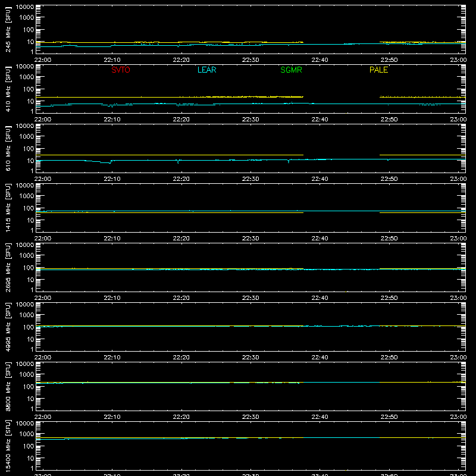Click 22:20 tick under the 410 MHz panel
The image size is (476, 476).
[181, 120]
